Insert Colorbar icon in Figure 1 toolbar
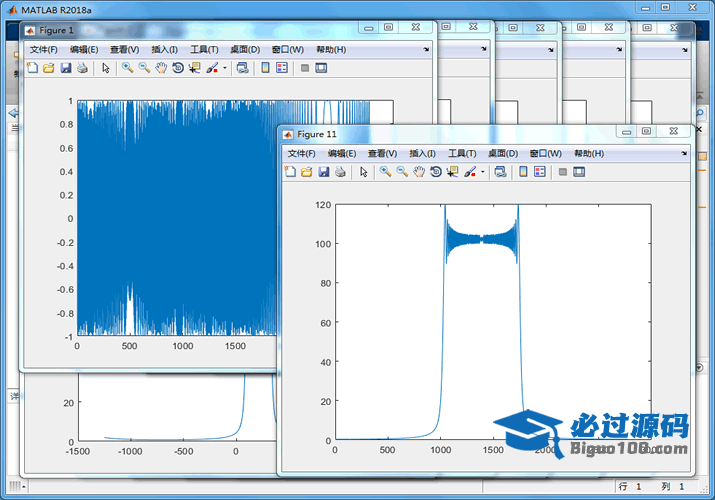 click(x=265, y=68)
